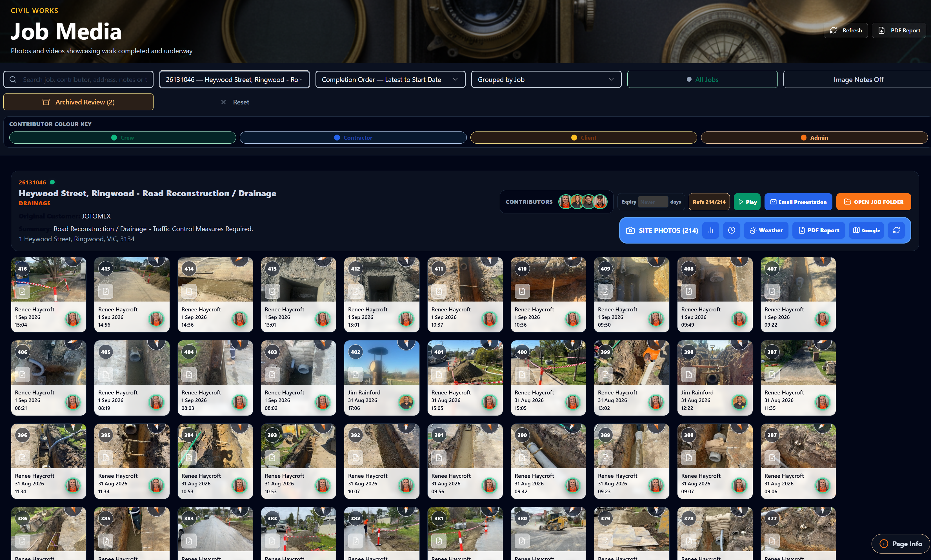Click Jim Rainford avatar on photo 398

point(739,402)
